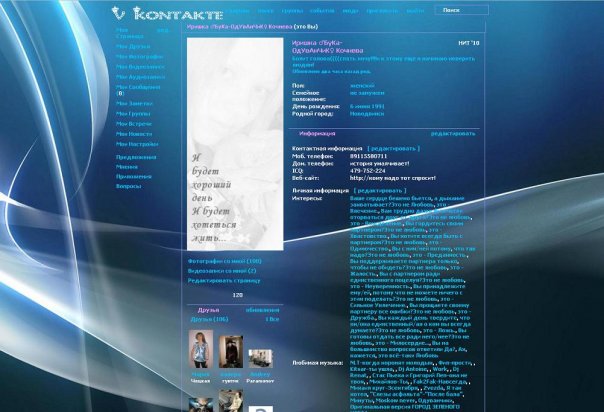
Task: Open Вопросы in the sidebar
Action: (128, 186)
